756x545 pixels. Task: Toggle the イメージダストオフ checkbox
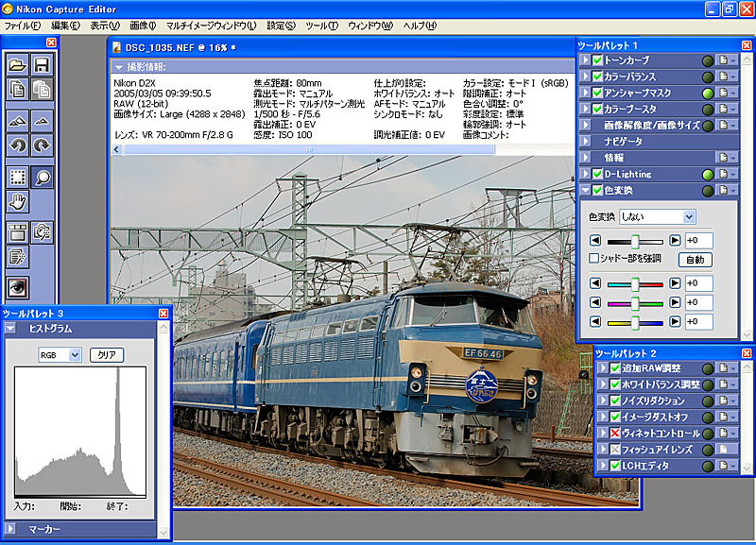[x=615, y=417]
